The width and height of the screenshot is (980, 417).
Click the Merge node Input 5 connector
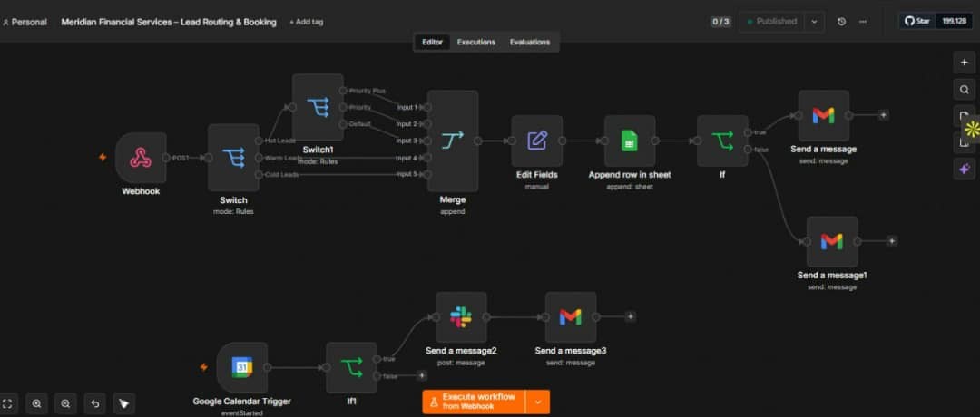point(427,174)
